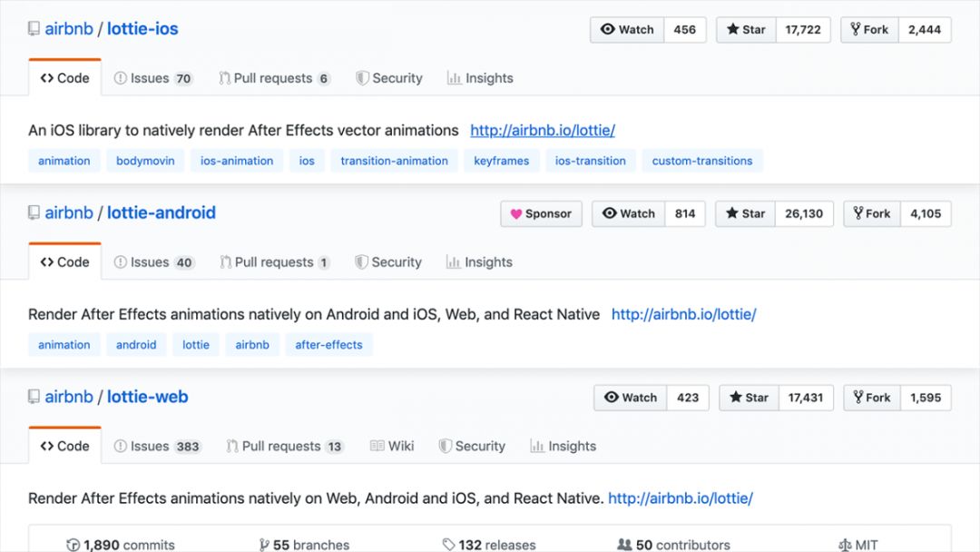Open lottie-web watchers count 423
This screenshot has height=552, width=980.
(x=688, y=398)
